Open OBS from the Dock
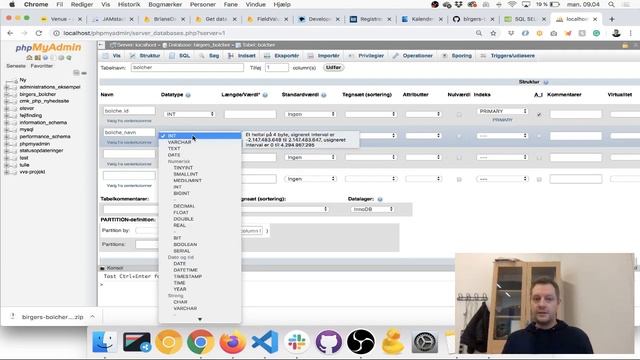640x360 pixels. [x=360, y=341]
